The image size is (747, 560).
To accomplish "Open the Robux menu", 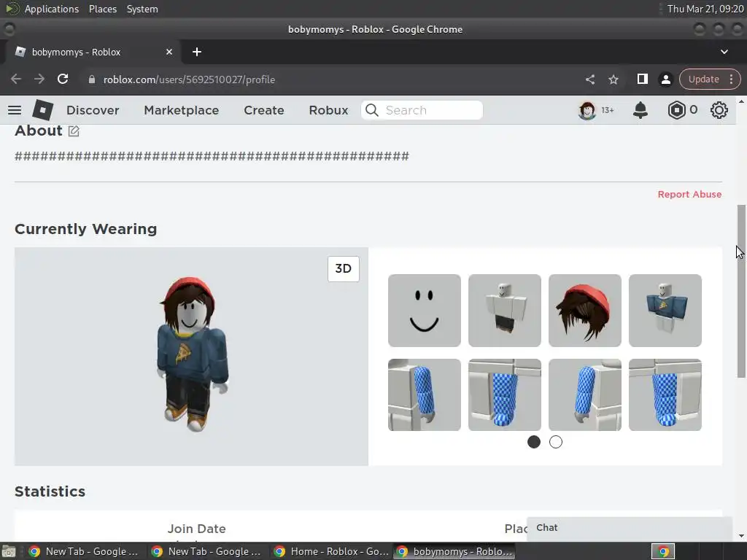I will tap(328, 110).
